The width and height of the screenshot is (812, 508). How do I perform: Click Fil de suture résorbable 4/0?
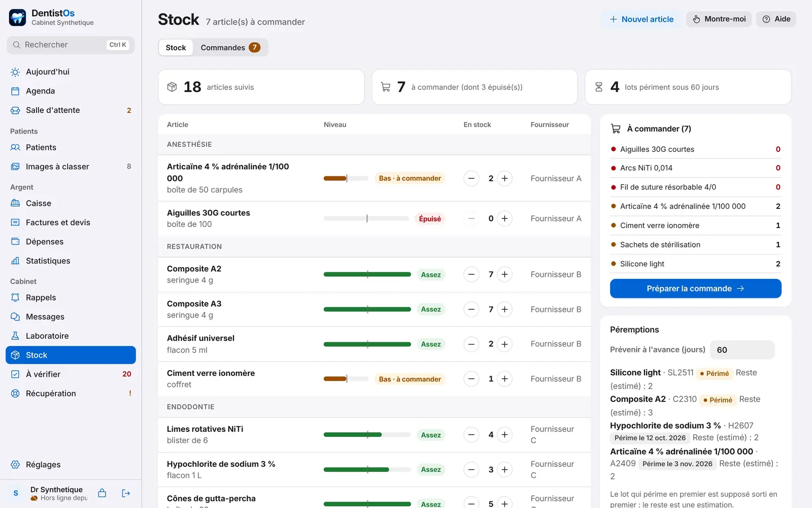[695, 187]
